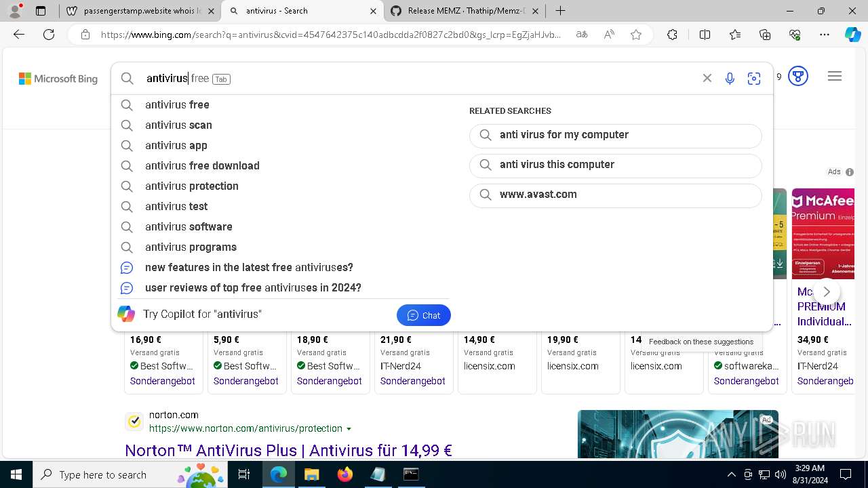
Task: Open Task View on the taskbar
Action: tap(245, 474)
